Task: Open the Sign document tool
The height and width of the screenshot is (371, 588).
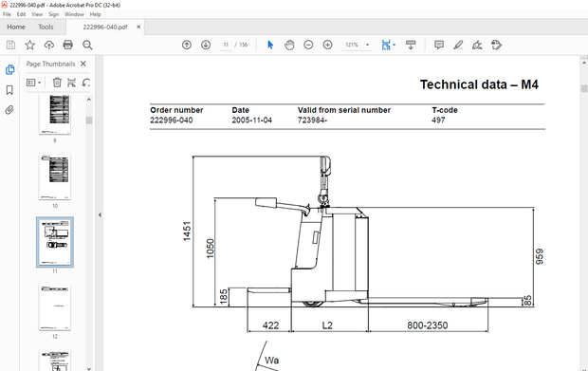Action: click(x=477, y=45)
